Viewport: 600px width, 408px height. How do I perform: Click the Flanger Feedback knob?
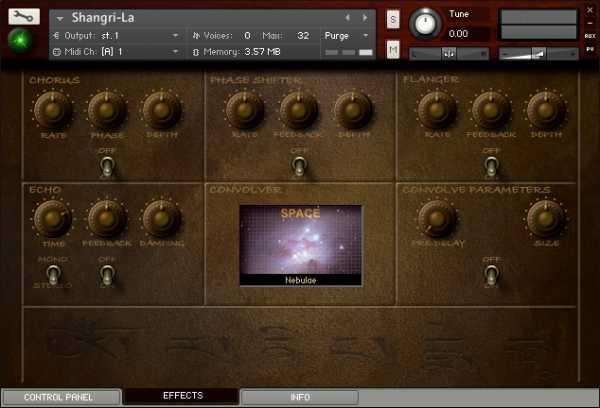[491, 110]
